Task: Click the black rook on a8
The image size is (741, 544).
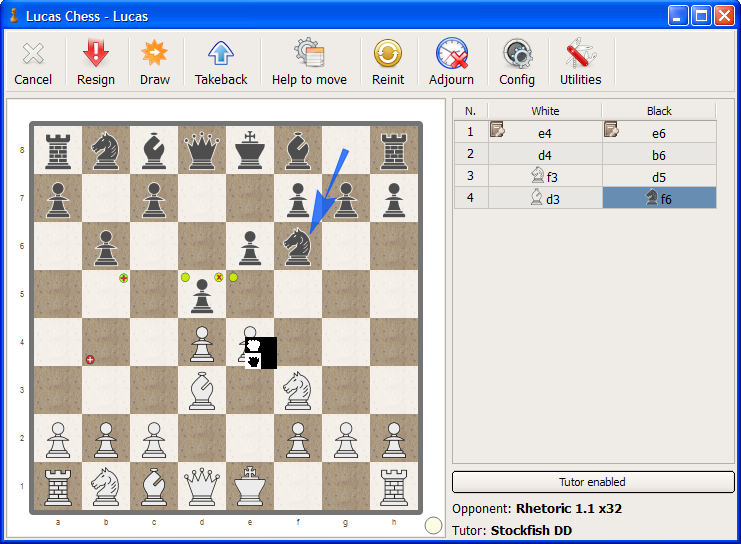Action: click(x=58, y=150)
